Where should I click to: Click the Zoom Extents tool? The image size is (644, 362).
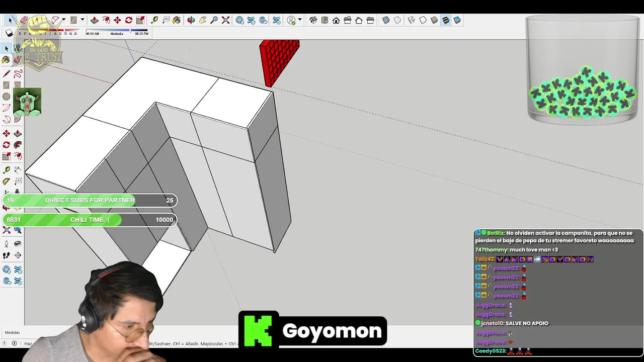225,20
